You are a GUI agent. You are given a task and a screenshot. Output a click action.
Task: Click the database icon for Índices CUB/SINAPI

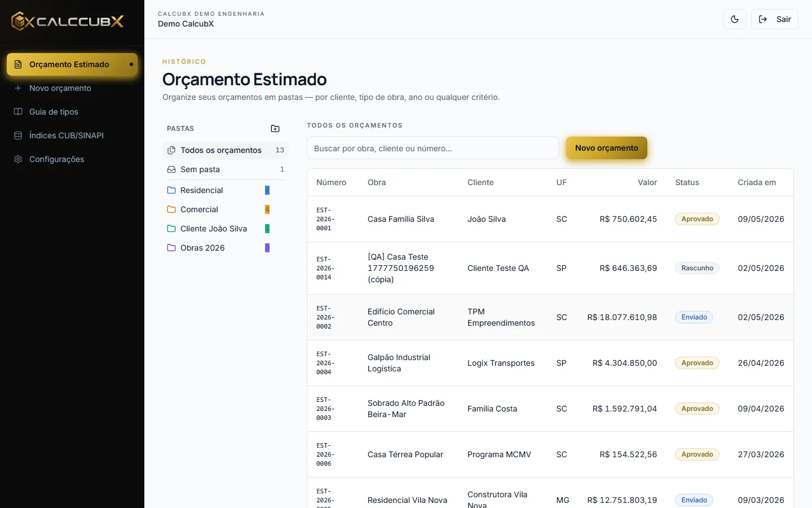18,135
